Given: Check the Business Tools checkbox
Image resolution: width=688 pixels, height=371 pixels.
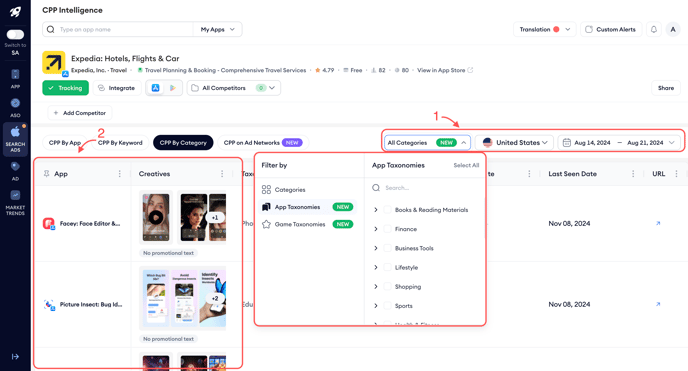Looking at the screenshot, I should tap(387, 248).
